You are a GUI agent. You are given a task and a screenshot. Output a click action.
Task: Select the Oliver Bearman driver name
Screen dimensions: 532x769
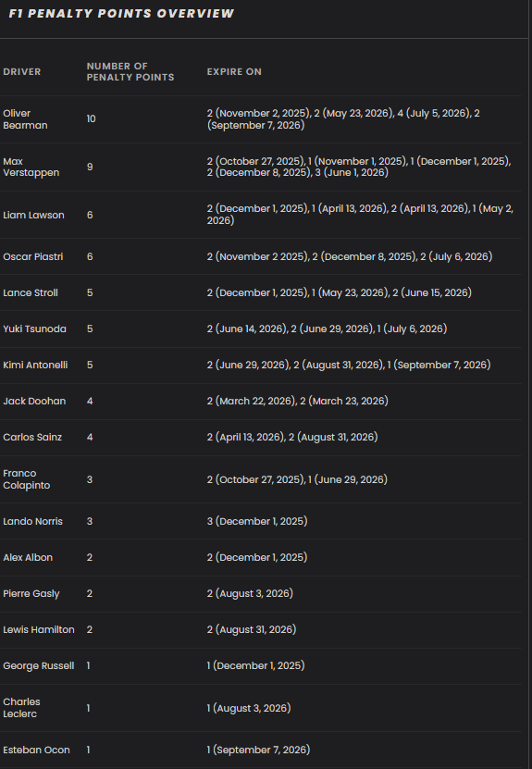(26, 119)
